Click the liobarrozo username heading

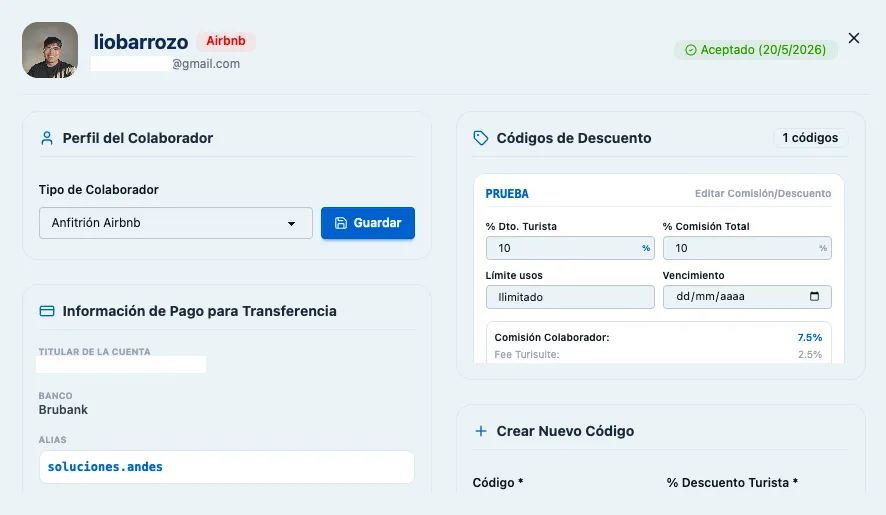point(141,42)
